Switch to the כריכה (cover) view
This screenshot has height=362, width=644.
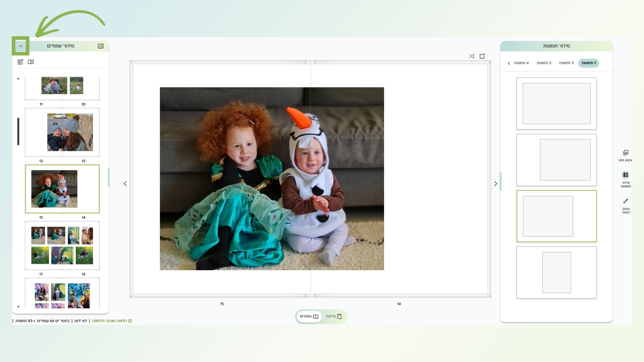pos(334,316)
